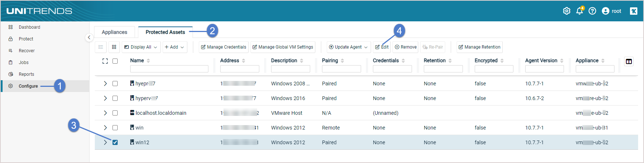The image size is (644, 163).
Task: Sort by Name column arrows
Action: 148,61
